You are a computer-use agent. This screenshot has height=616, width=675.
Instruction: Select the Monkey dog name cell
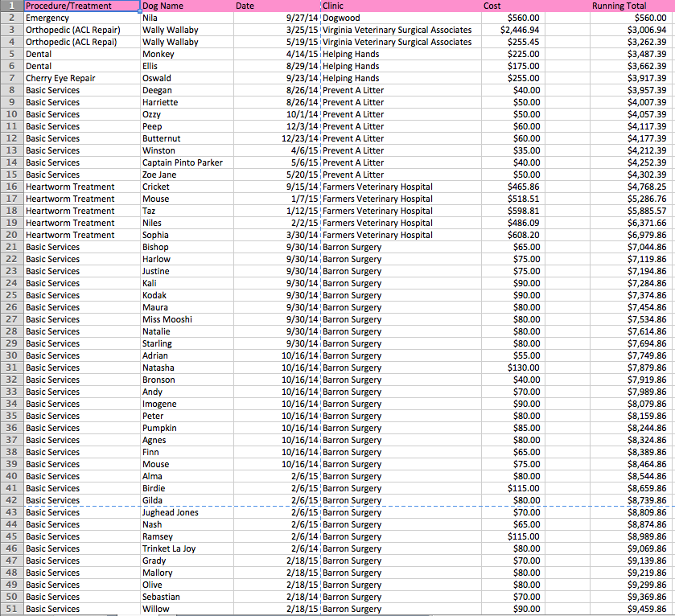coord(187,54)
